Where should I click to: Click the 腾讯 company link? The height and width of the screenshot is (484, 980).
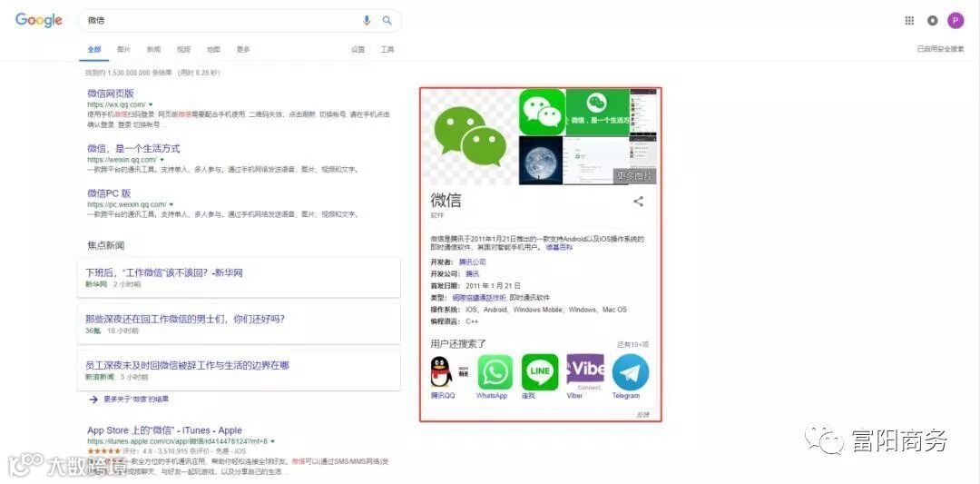pyautogui.click(x=473, y=274)
